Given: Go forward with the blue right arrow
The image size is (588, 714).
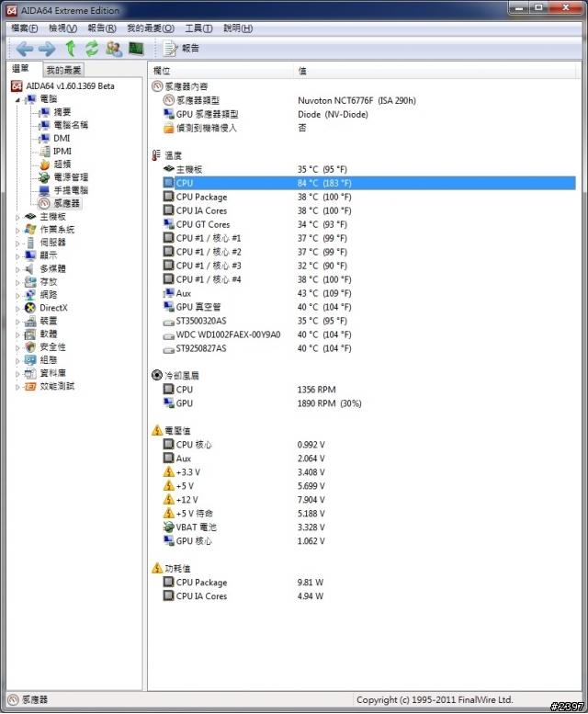Looking at the screenshot, I should point(47,49).
